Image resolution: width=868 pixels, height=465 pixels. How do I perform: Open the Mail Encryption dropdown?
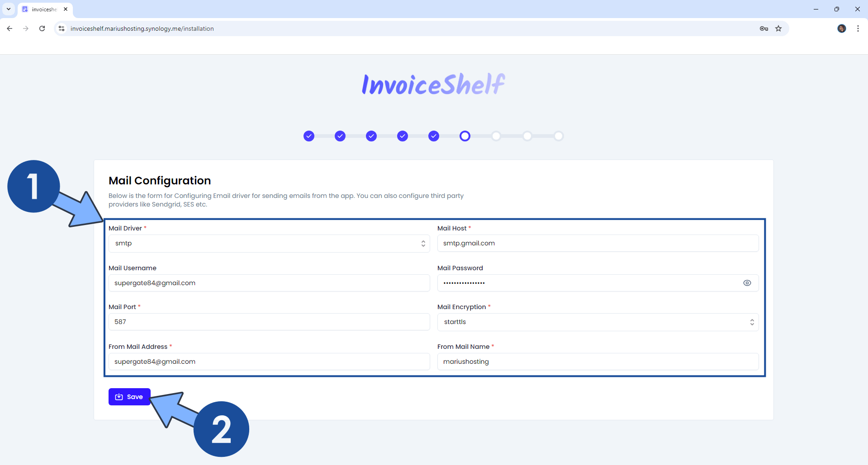tap(598, 322)
